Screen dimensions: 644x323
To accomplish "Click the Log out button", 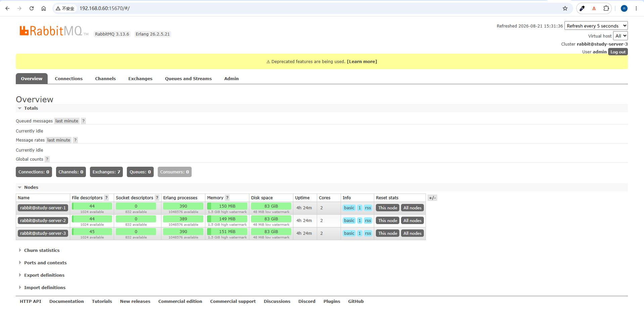I will [618, 52].
